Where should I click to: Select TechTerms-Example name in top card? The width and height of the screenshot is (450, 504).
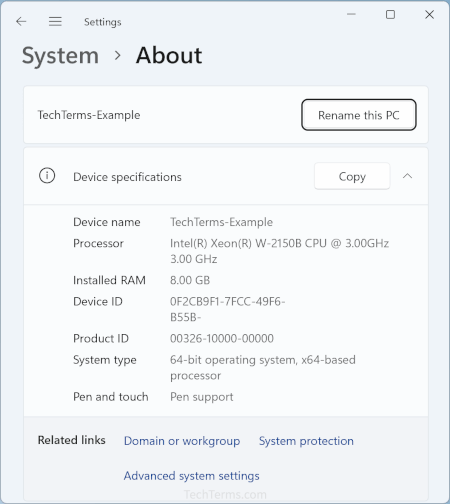tap(89, 115)
